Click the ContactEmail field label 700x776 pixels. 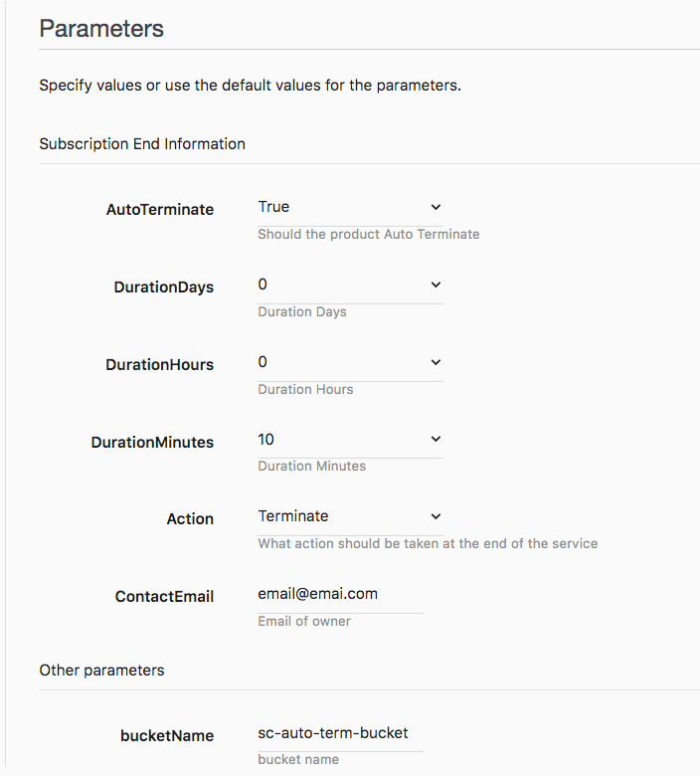[x=164, y=597]
